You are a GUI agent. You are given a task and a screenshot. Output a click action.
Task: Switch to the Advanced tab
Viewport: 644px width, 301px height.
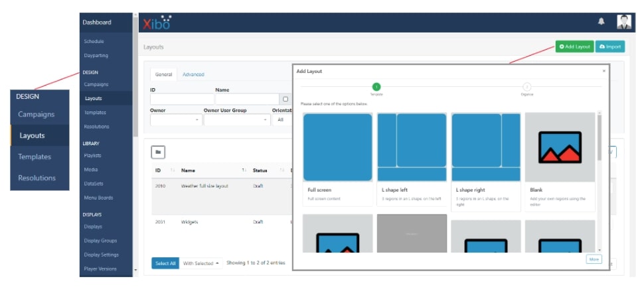pos(193,75)
